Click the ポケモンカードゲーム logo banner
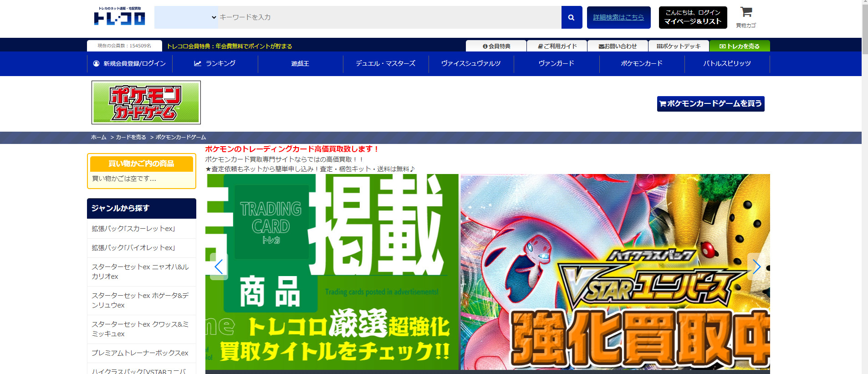 146,102
